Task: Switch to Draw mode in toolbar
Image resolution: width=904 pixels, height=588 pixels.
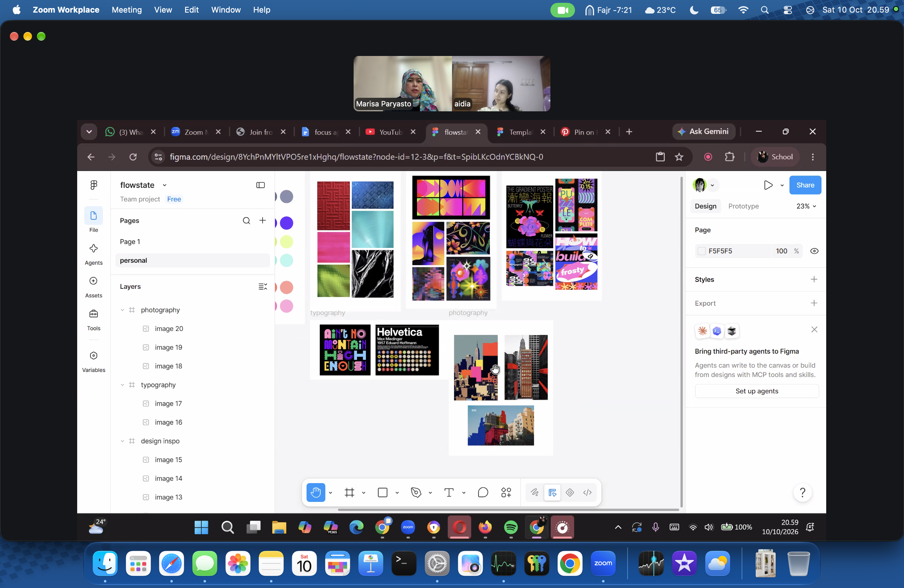Action: pos(534,492)
